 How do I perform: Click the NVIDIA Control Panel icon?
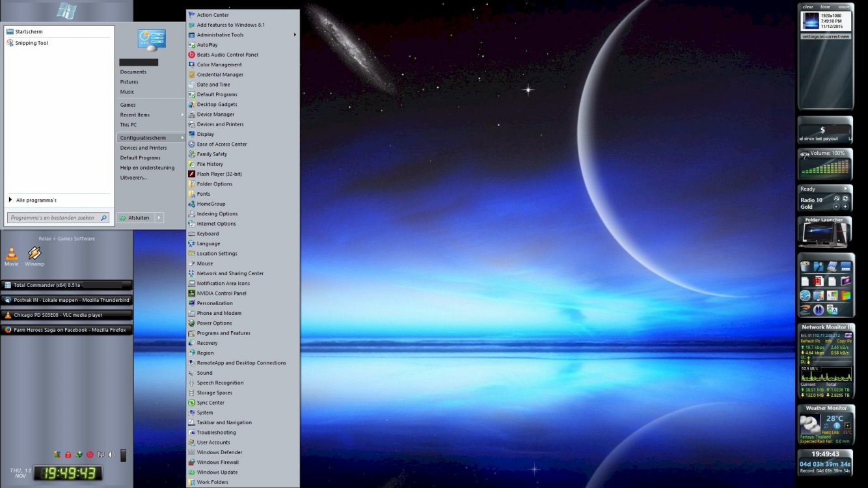pyautogui.click(x=191, y=293)
